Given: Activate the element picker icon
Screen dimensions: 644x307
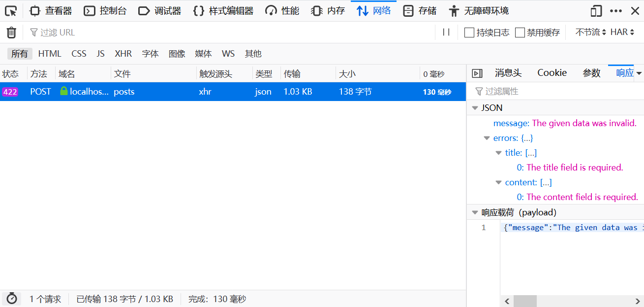Looking at the screenshot, I should pos(11,10).
